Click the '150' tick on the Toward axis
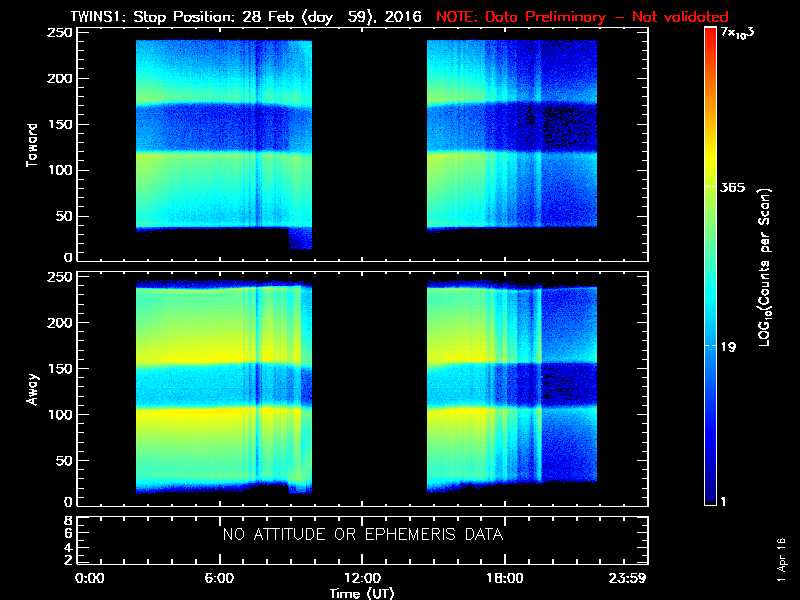Image resolution: width=800 pixels, height=600 pixels. pyautogui.click(x=60, y=124)
